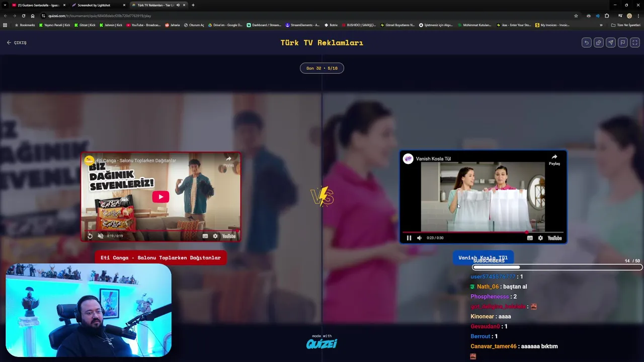Click chat username Canavar_tamer46
The image size is (644, 362).
[494, 346]
